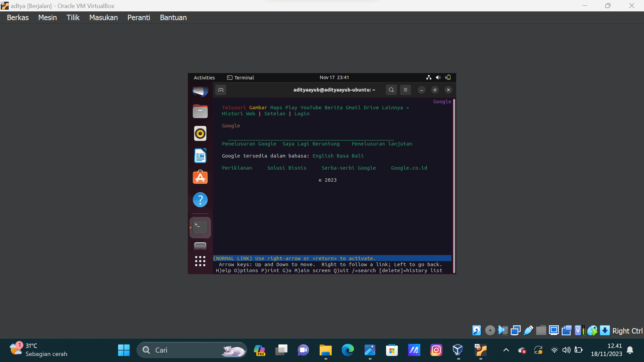The width and height of the screenshot is (644, 362).
Task: Open Microsoft Store from taskbar
Action: coord(392,350)
